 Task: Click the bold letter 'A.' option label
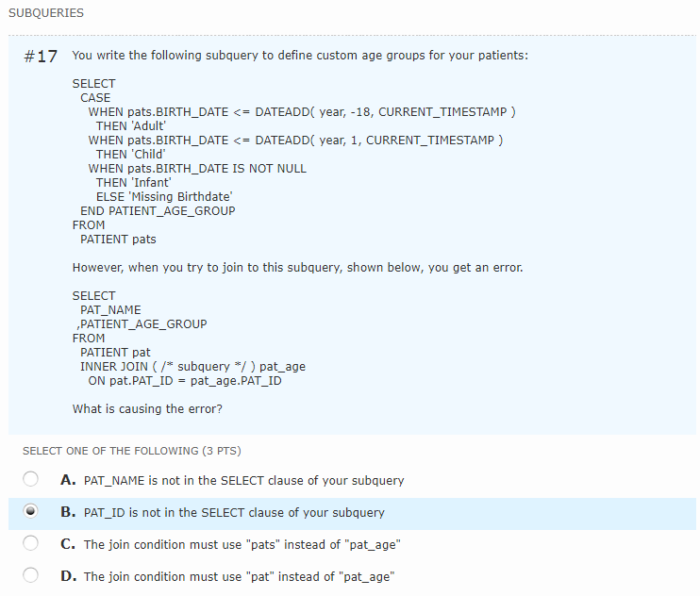click(x=68, y=480)
